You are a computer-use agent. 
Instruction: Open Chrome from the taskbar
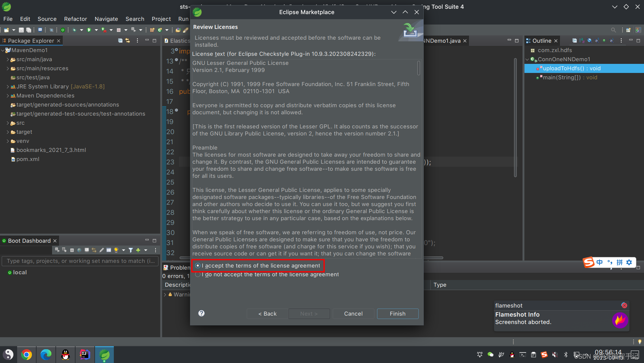click(x=27, y=355)
